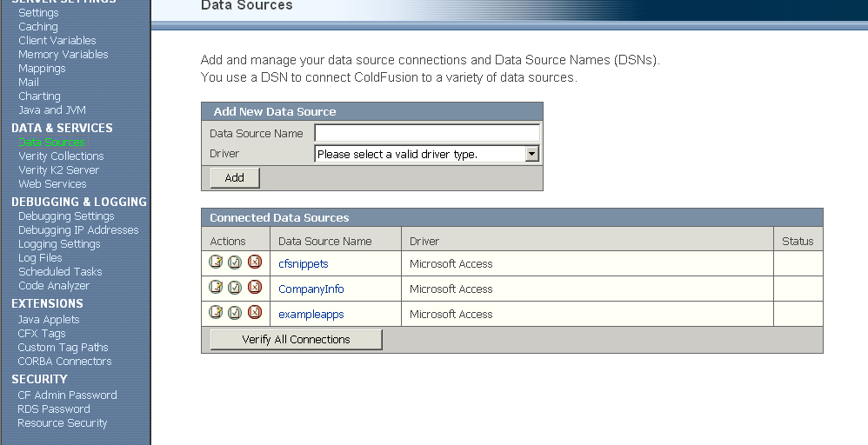868x445 pixels.
Task: Edit the cfsnippets data source
Action: (x=216, y=262)
